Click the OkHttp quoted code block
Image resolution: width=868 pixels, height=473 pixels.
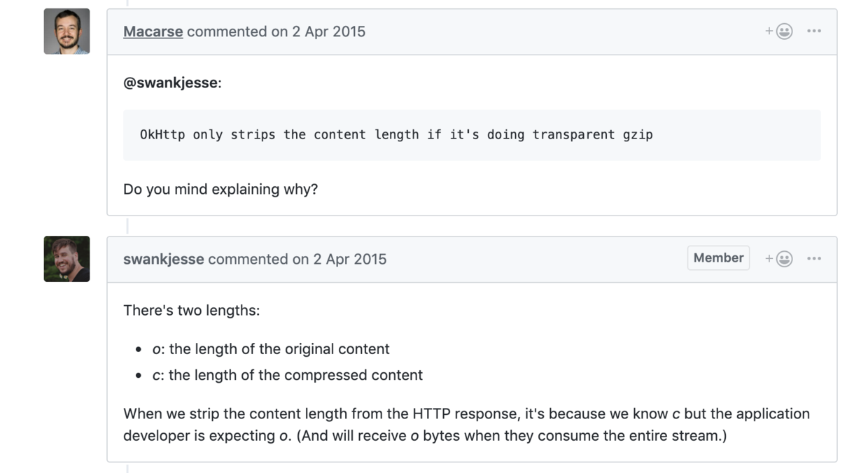(x=396, y=135)
